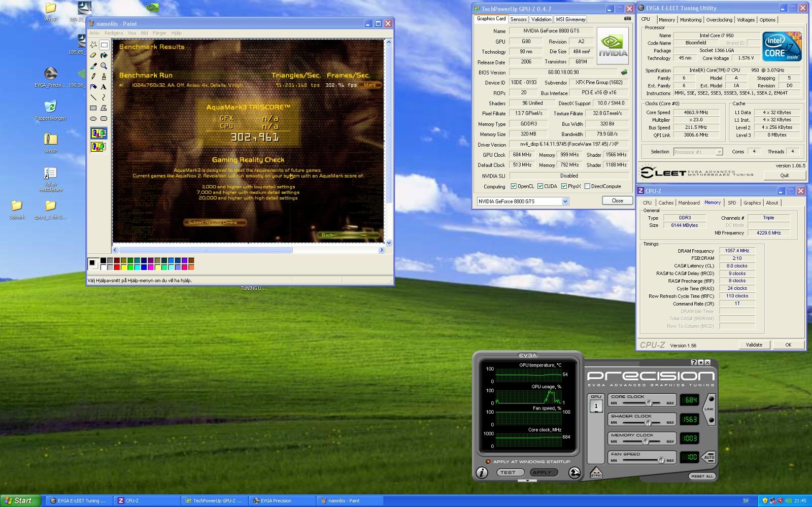Select the Airbrush tool in Paint
The height and width of the screenshot is (507, 812).
93,87
